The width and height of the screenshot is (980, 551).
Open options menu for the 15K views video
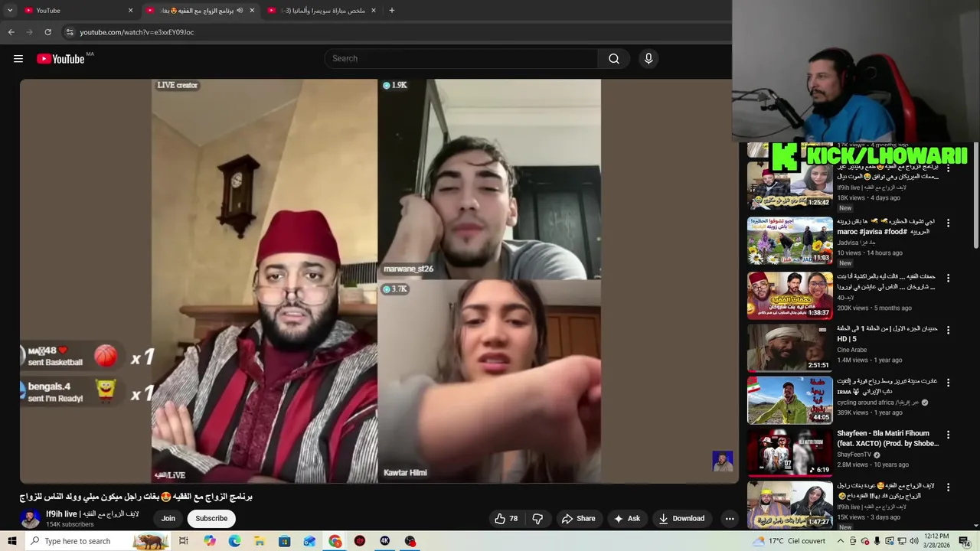click(x=948, y=487)
